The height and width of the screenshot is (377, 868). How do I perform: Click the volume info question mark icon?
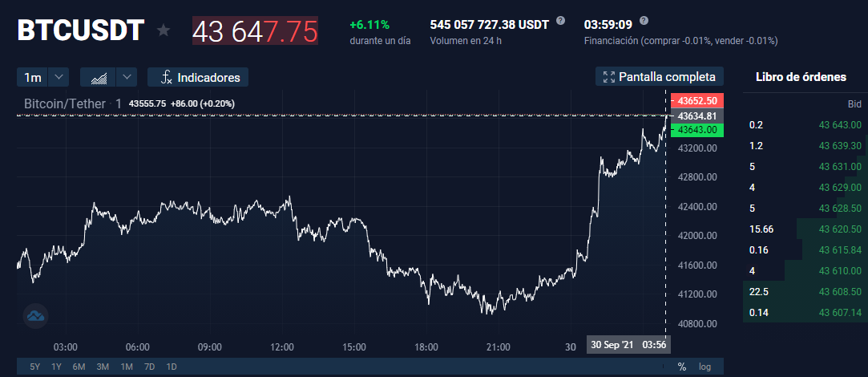(x=561, y=21)
